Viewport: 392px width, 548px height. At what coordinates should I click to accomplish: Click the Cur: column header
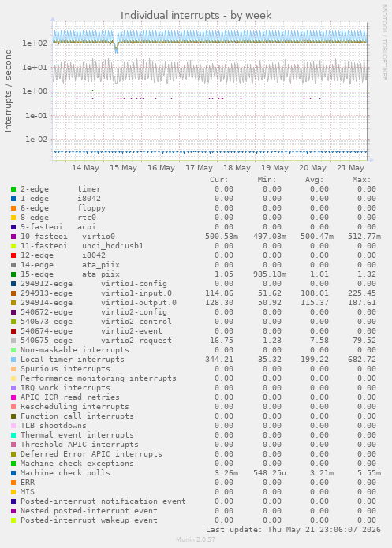(219, 180)
